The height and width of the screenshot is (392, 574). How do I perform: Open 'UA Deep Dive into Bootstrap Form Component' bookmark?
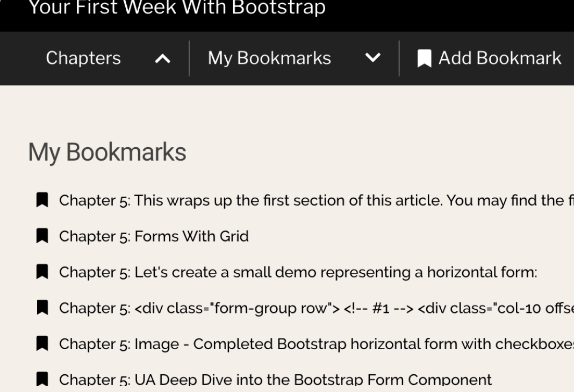[275, 380]
